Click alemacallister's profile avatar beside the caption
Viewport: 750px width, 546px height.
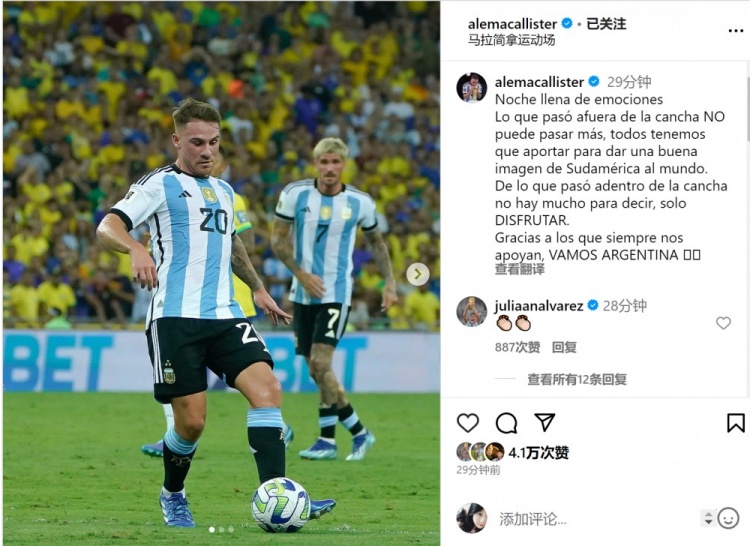click(x=471, y=87)
